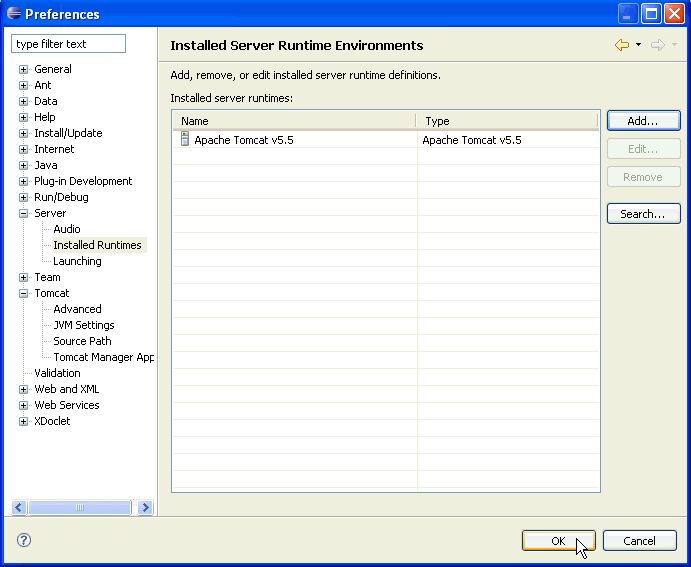Open the back history dropdown arrow

tap(638, 45)
